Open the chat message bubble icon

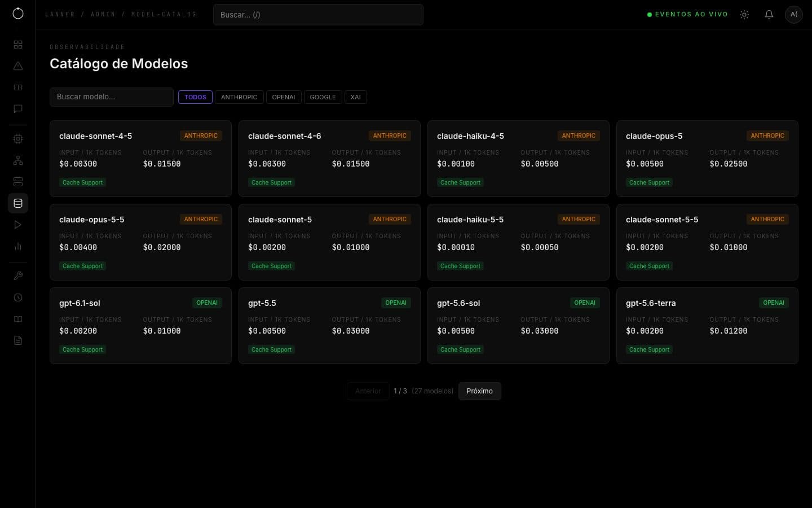click(18, 109)
